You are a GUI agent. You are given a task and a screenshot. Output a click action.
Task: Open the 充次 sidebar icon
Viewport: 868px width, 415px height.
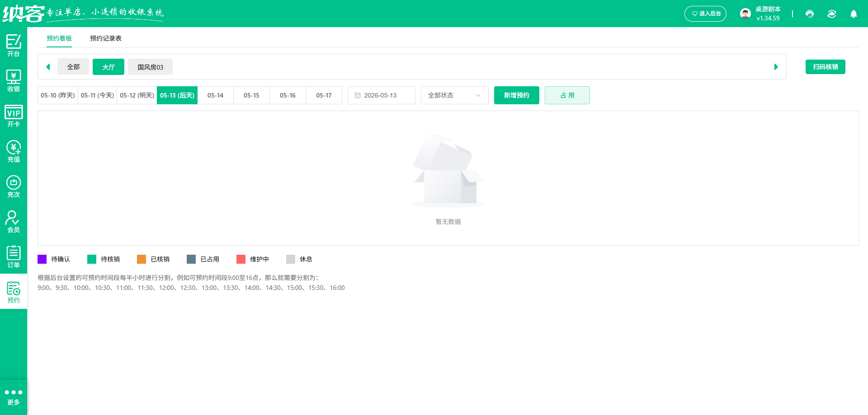tap(14, 187)
